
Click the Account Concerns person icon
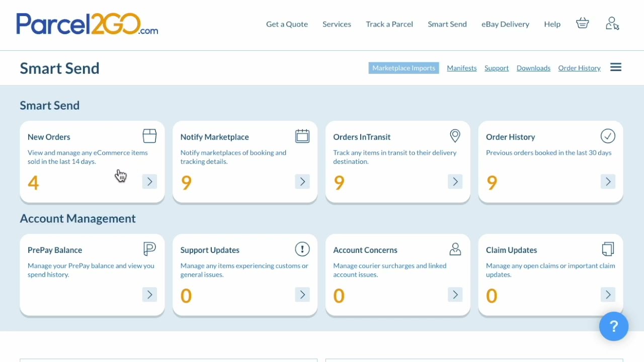[x=455, y=249]
